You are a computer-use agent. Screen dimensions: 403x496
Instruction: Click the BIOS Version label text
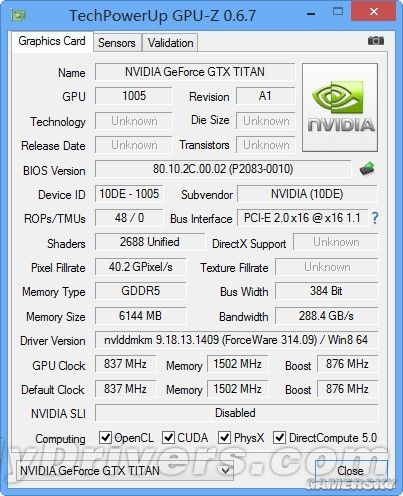[x=54, y=171]
